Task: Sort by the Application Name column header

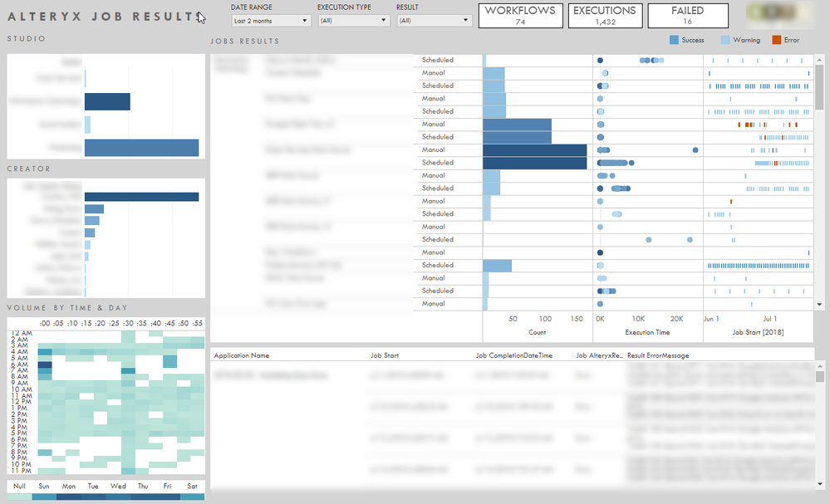Action: (x=242, y=355)
